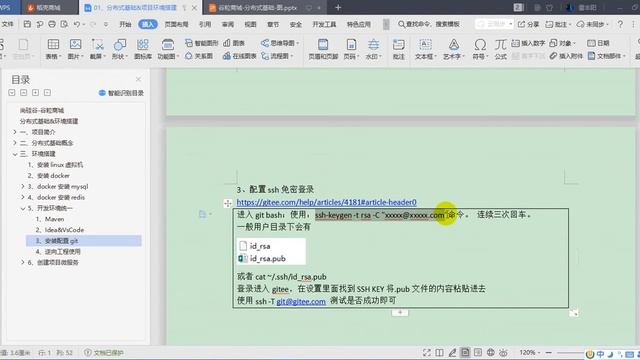
Task: Open the help question mark
Action: click(x=620, y=24)
